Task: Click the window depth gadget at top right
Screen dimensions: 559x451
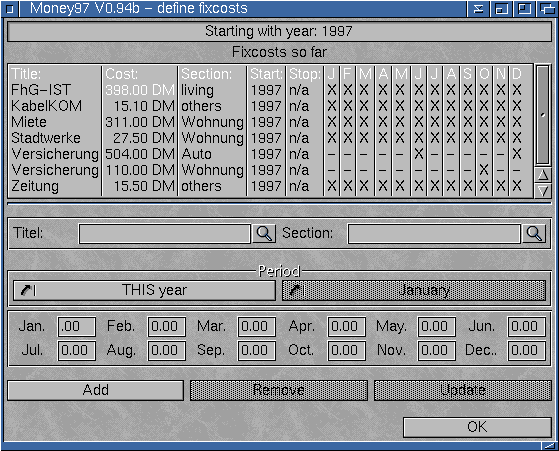Action: point(547,9)
